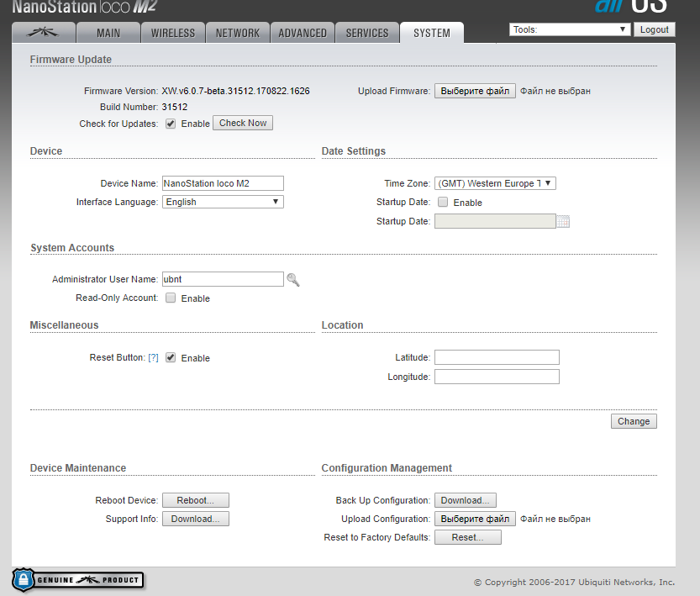Click the System Accounts section heading

tap(72, 248)
